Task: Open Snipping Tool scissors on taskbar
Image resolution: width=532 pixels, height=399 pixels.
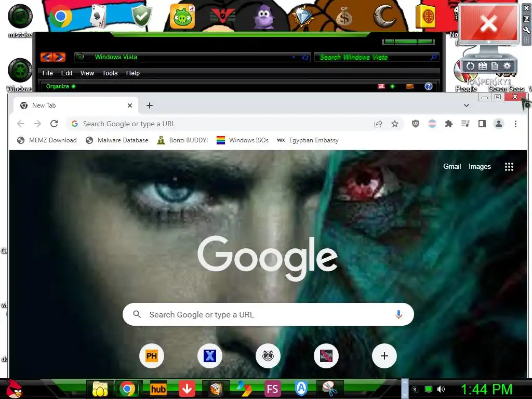Action: [x=329, y=389]
